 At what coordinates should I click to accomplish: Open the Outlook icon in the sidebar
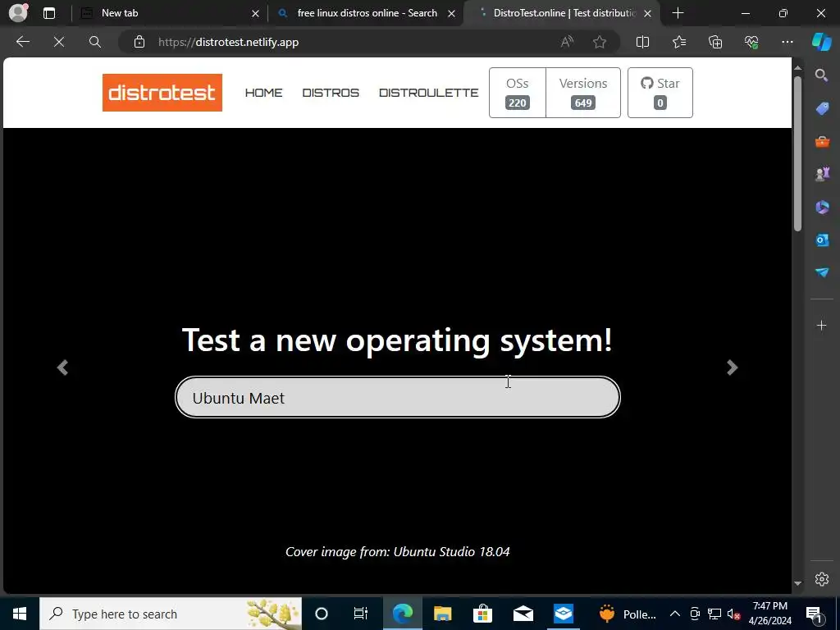pyautogui.click(x=822, y=240)
